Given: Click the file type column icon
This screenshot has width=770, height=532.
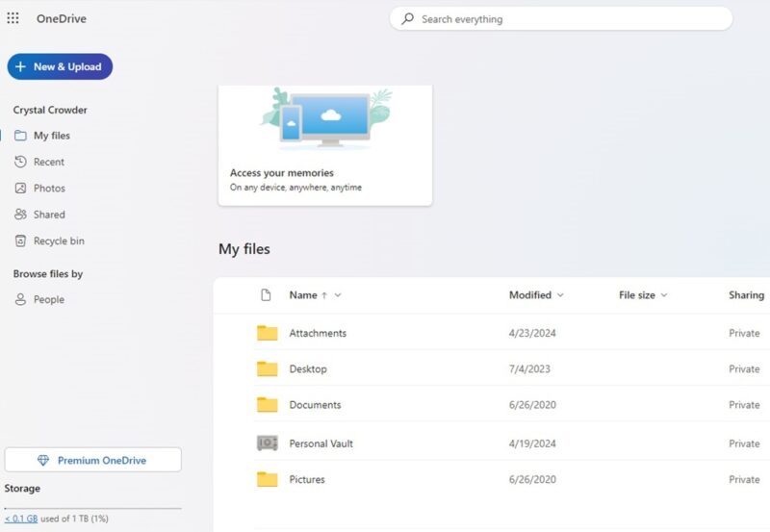Looking at the screenshot, I should tap(266, 295).
